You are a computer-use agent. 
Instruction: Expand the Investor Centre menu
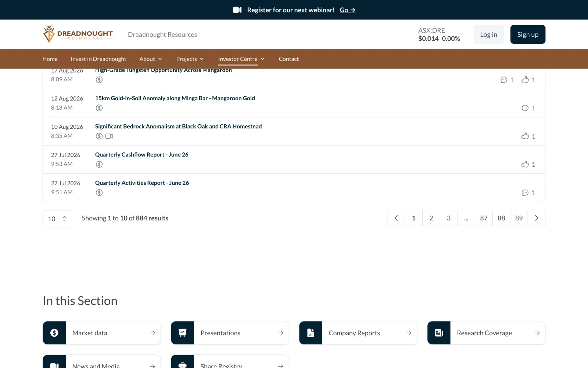pos(241,59)
